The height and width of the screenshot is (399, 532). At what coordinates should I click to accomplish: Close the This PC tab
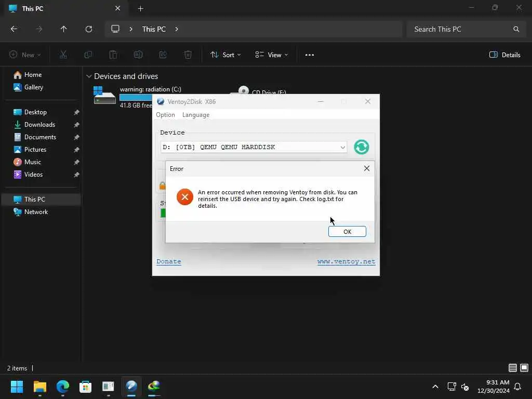(117, 8)
